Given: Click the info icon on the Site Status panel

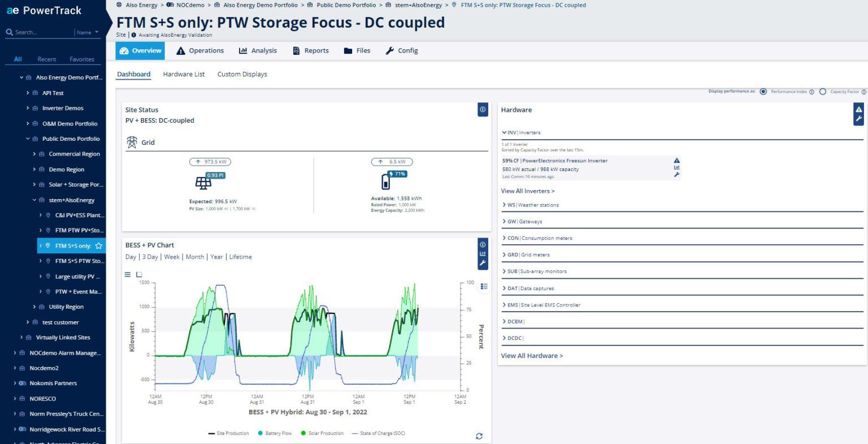Looking at the screenshot, I should (483, 110).
